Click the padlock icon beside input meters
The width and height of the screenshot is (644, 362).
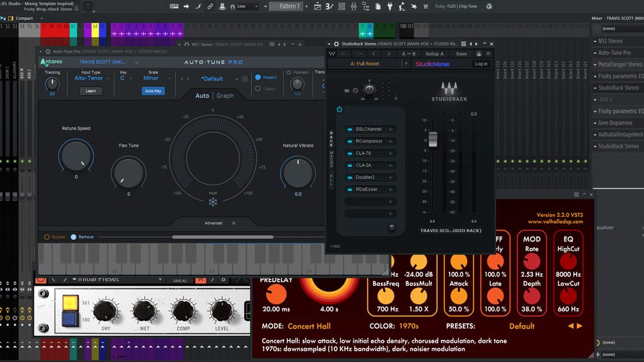pyautogui.click(x=396, y=98)
